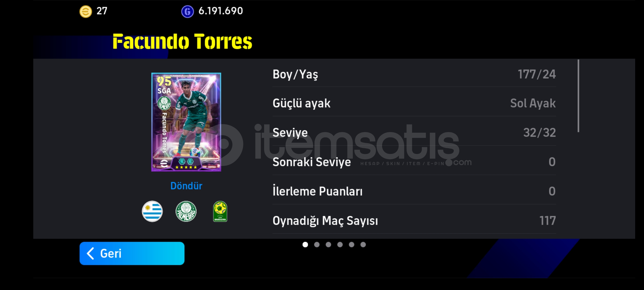Open the Palmeiras club badge below the card

pos(186,211)
